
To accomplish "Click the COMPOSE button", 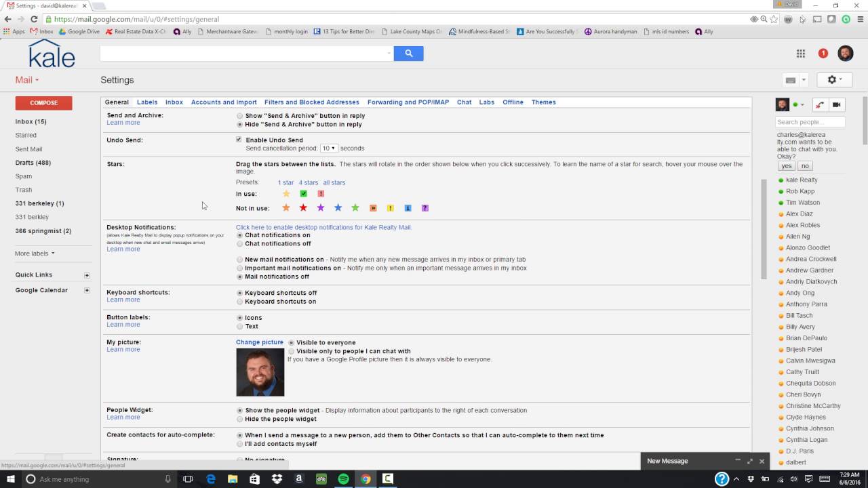I will (44, 103).
